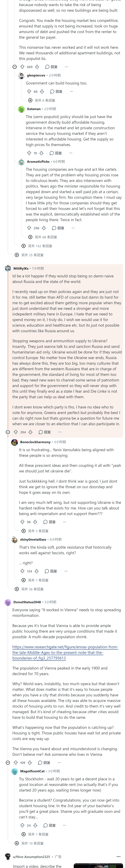Viewport: 125px width, 868px height.
Task: Expand 152 more replies
Action: (37, 246)
